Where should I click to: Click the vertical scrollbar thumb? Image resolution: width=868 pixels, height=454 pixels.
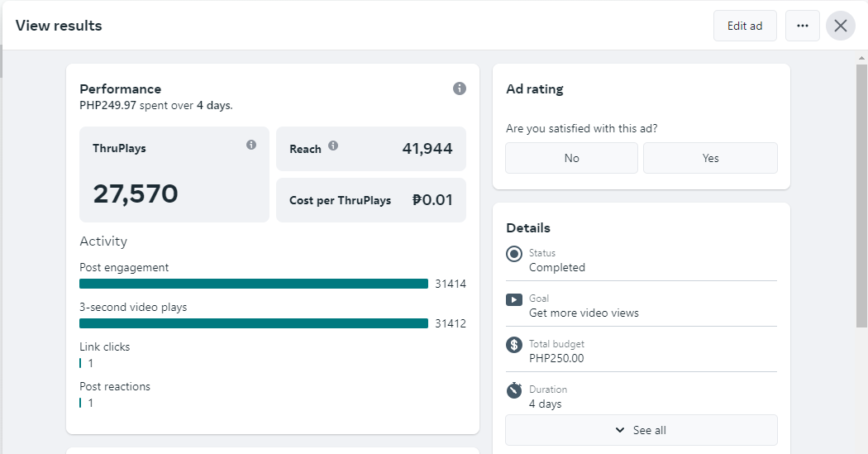tap(861, 194)
